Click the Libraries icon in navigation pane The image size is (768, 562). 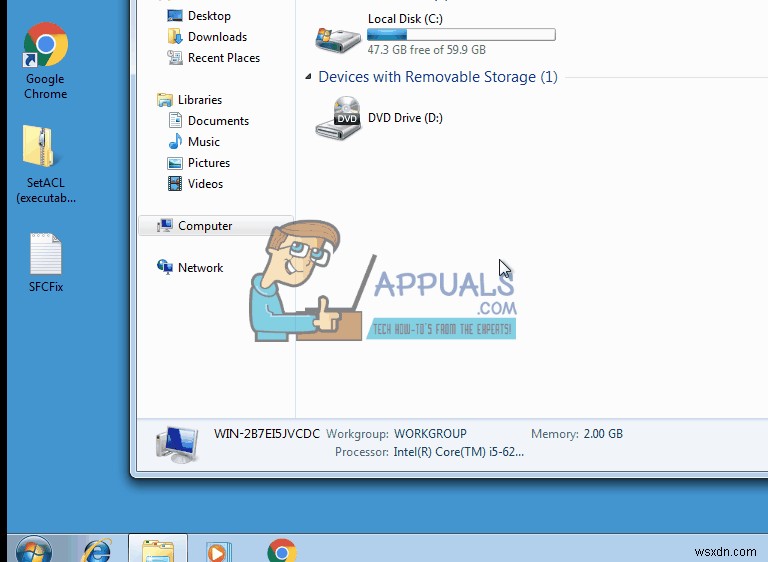click(x=165, y=100)
